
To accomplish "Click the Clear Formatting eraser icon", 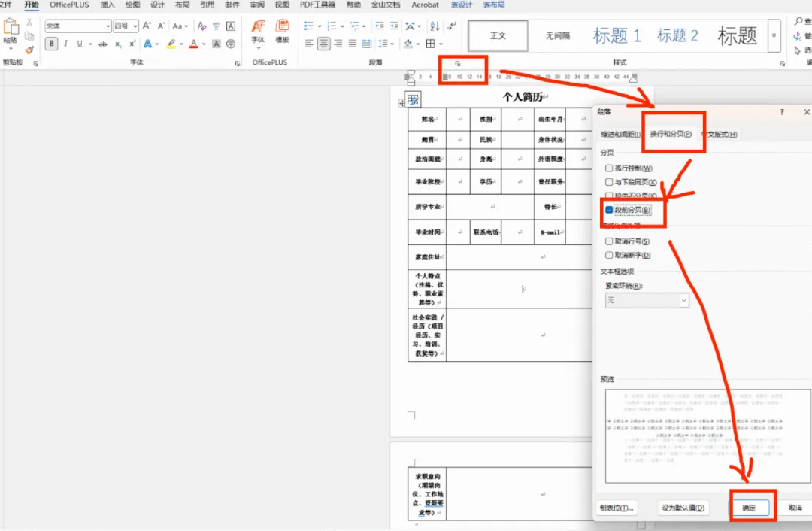I will coord(202,26).
